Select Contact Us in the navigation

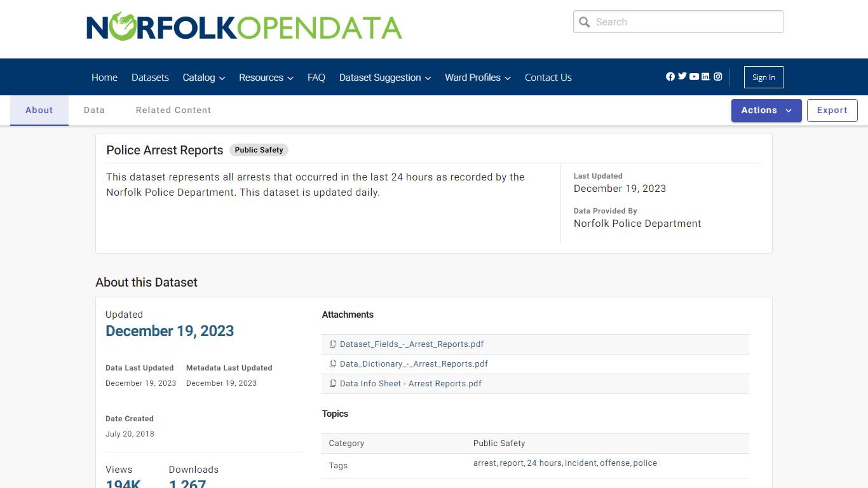click(x=548, y=77)
